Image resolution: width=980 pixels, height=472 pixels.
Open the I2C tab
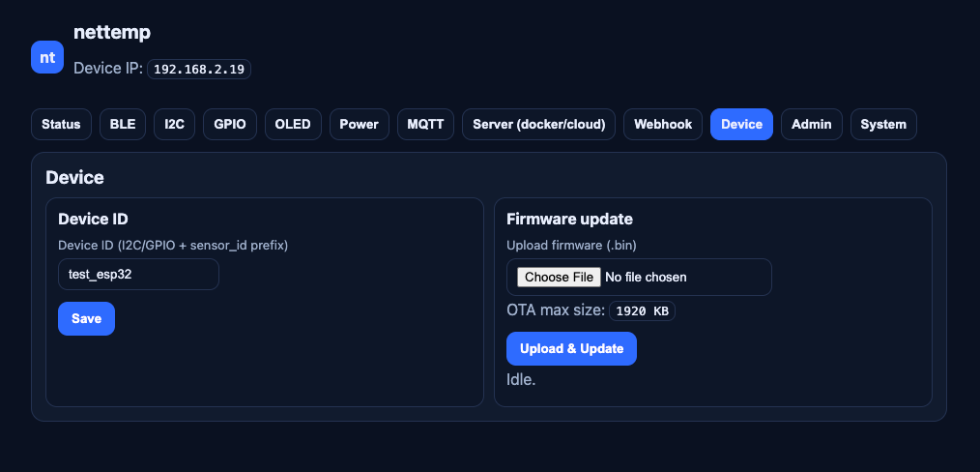click(174, 125)
